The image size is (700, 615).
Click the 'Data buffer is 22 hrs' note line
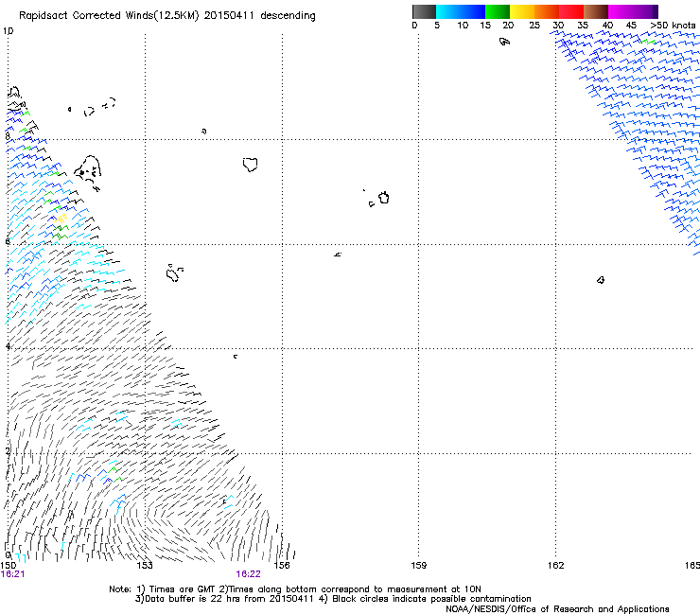pyautogui.click(x=333, y=599)
